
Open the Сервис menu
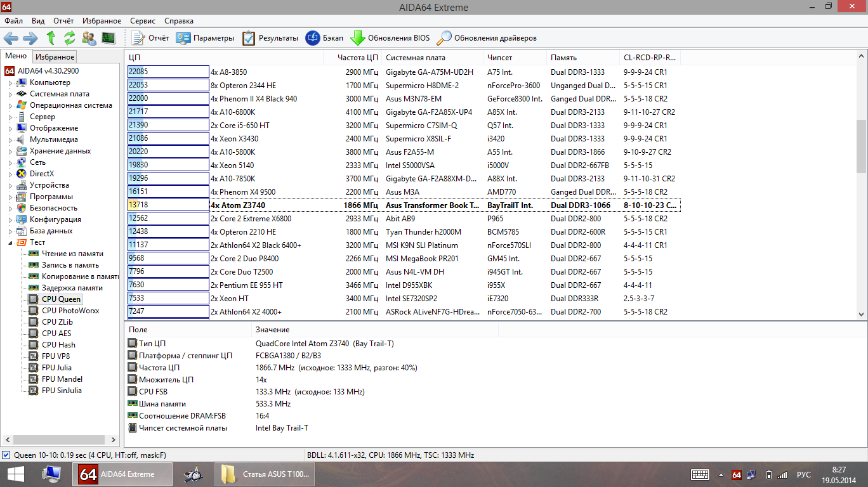coord(143,21)
